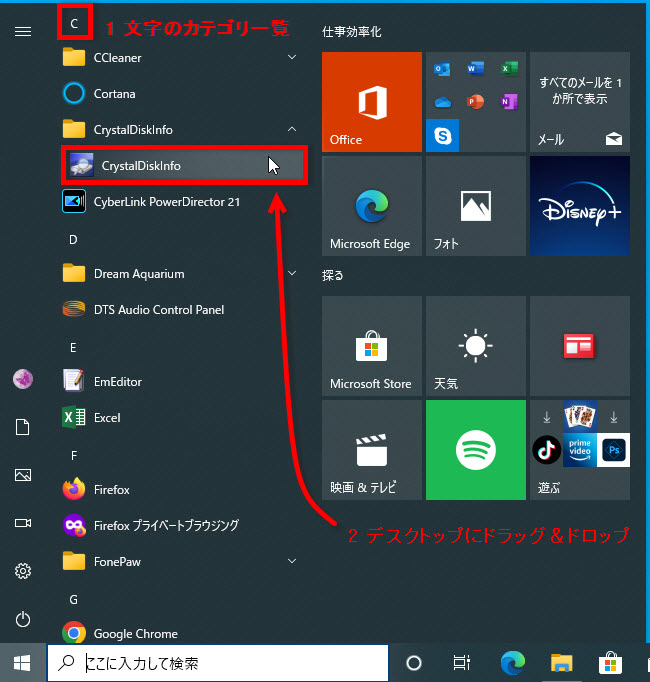Open the Windows Start button
This screenshot has width=650, height=682.
pos(22,662)
